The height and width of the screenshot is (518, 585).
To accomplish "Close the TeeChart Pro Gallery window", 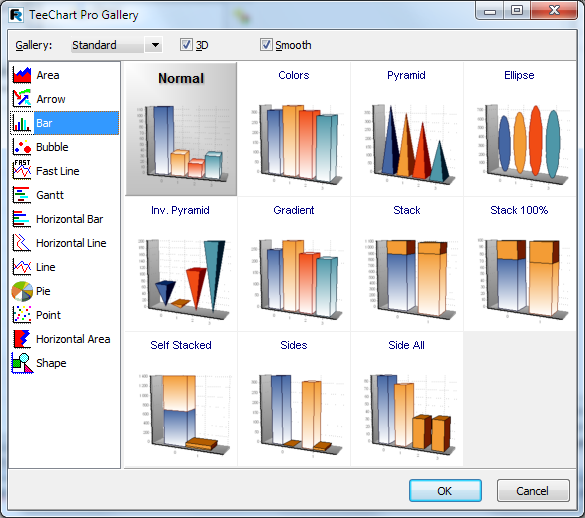I will coord(554,11).
